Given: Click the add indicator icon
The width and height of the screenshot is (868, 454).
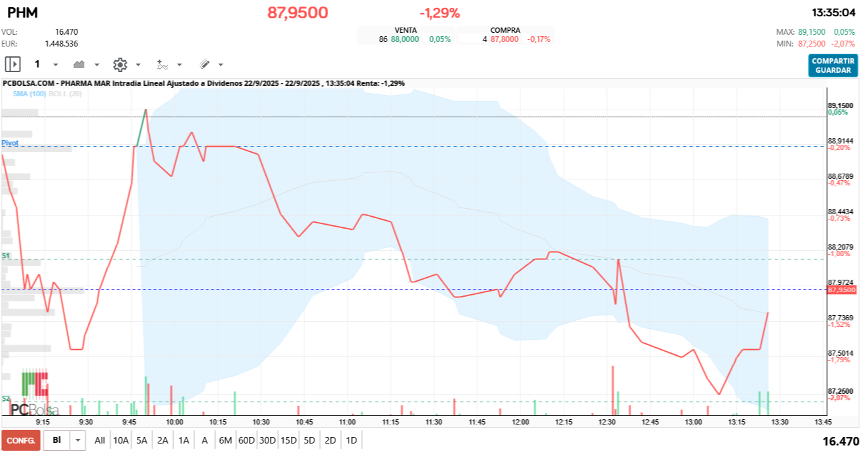Looking at the screenshot, I should click(162, 64).
